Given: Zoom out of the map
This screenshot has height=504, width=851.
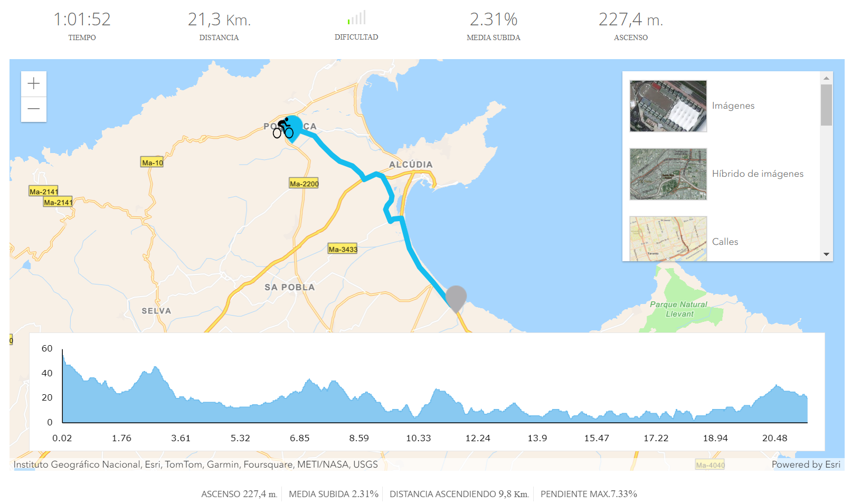Looking at the screenshot, I should pos(34,109).
